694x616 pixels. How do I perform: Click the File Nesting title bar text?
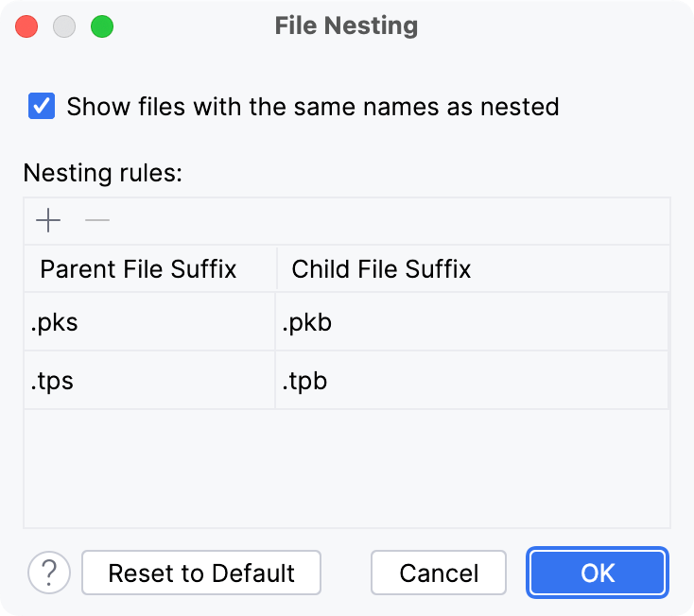coord(346,26)
